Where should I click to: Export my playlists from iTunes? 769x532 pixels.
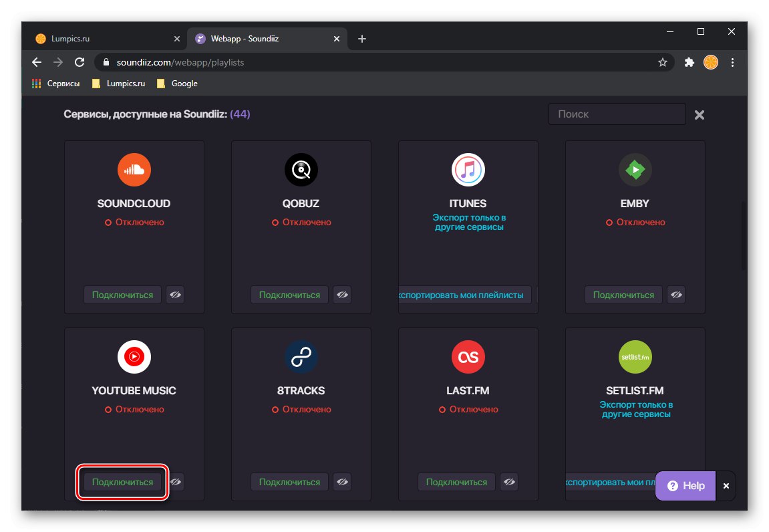click(x=465, y=295)
